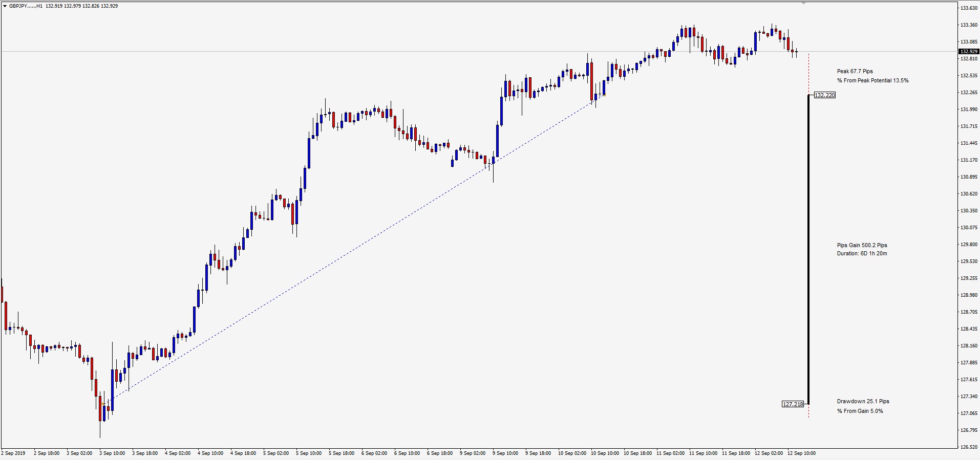Select the 127.218 price label box
This screenshot has height=460, width=980.
(793, 404)
